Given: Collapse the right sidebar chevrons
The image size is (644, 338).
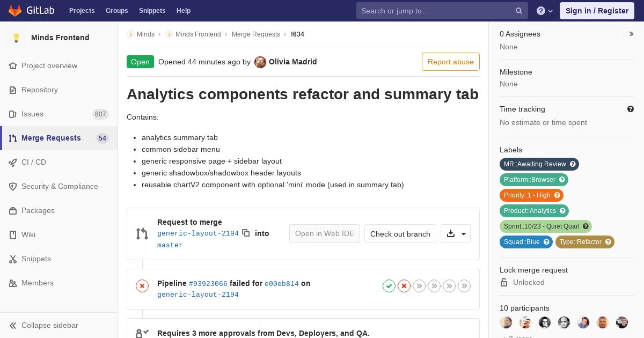Looking at the screenshot, I should pyautogui.click(x=632, y=34).
